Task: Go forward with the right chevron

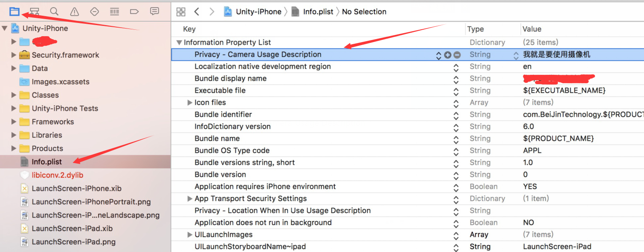Action: pos(212,12)
